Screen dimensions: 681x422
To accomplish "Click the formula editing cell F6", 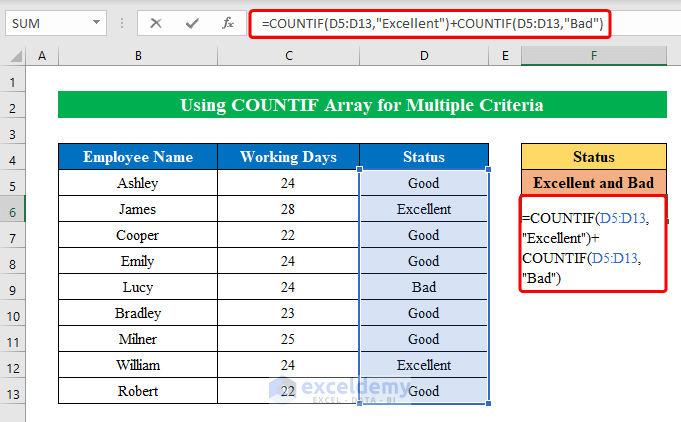I will pyautogui.click(x=593, y=244).
